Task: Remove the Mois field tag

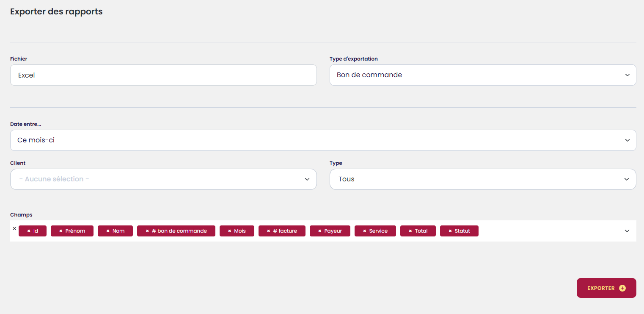Action: pos(230,231)
